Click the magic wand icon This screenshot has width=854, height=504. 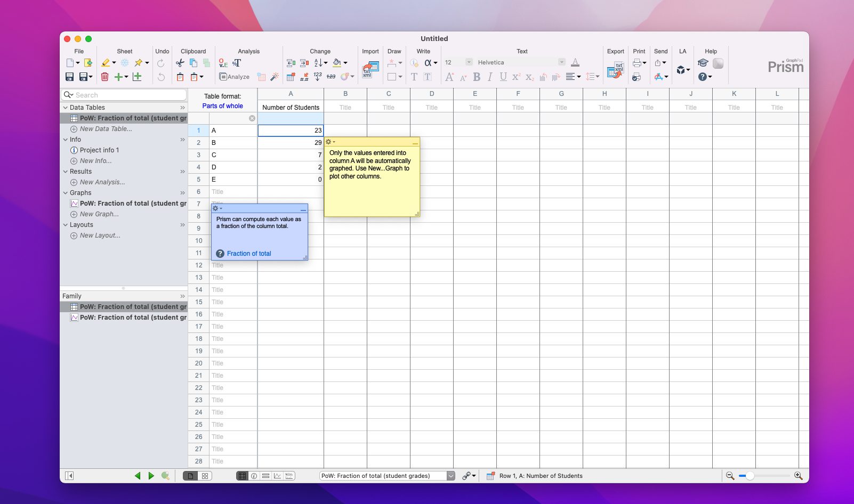(x=275, y=77)
